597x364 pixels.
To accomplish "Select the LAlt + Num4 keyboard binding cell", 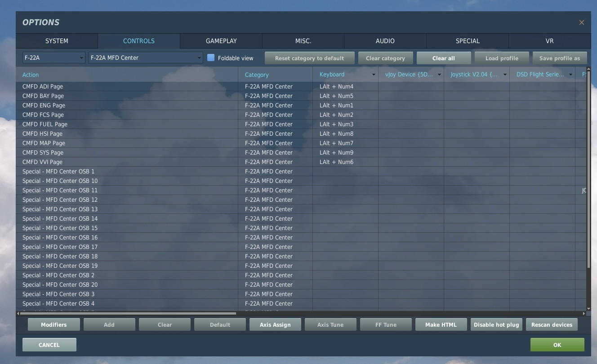I will pyautogui.click(x=345, y=86).
